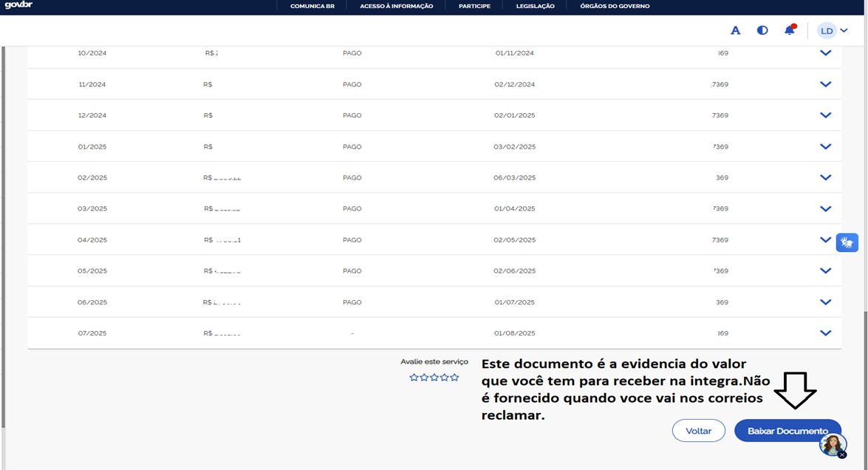
Task: Select the 11/2024 period cell
Action: click(92, 84)
